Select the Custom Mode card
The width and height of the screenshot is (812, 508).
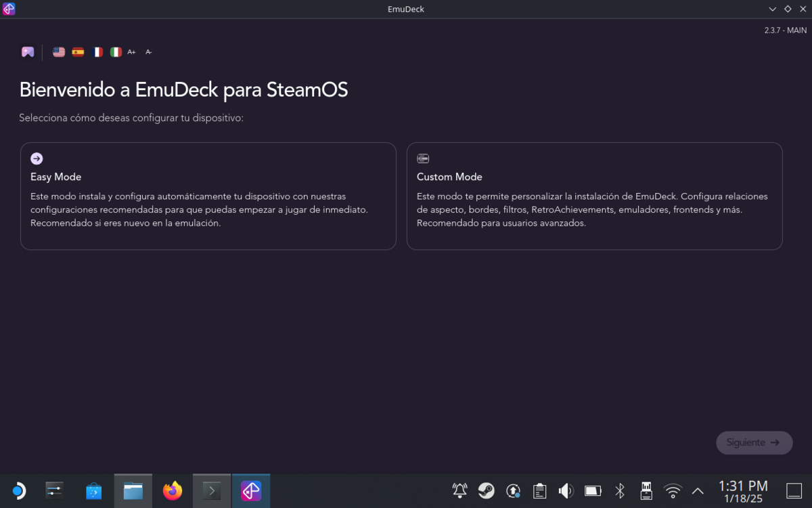coord(595,196)
